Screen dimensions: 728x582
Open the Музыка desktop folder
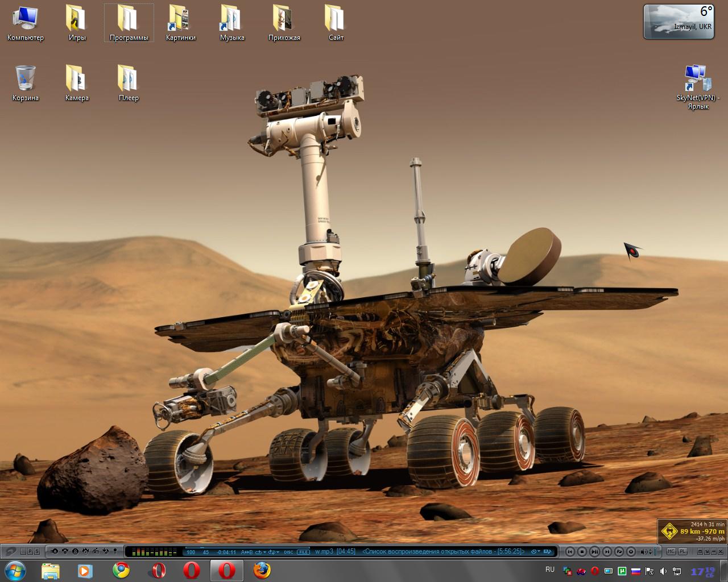click(x=231, y=23)
